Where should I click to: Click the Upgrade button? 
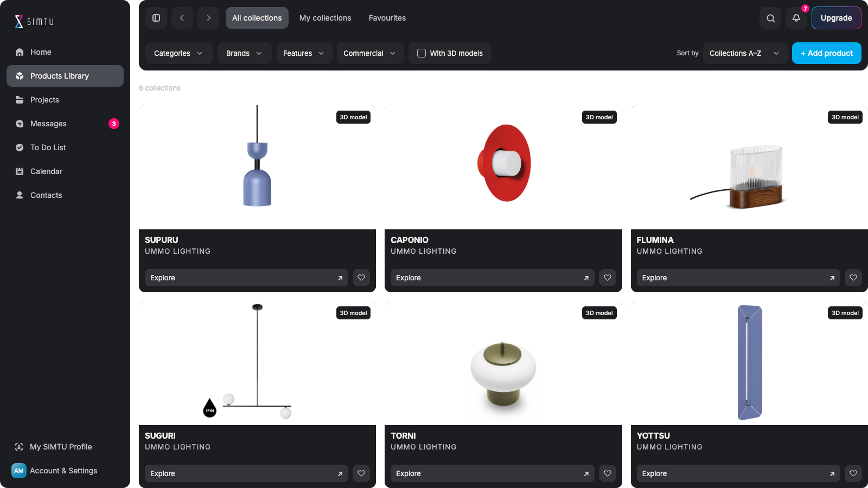click(x=837, y=18)
